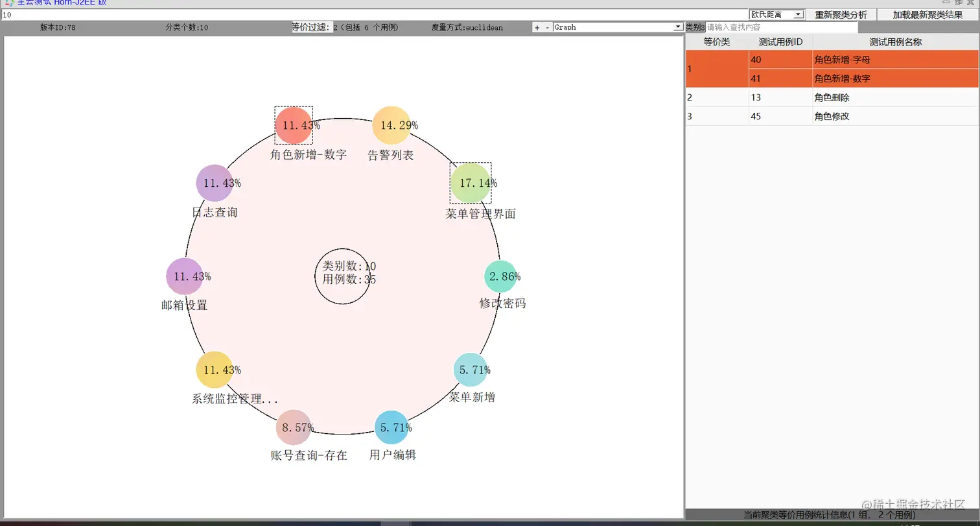Click the 重新聚类分析 button
Screen dimensions: 980x526
pos(841,14)
